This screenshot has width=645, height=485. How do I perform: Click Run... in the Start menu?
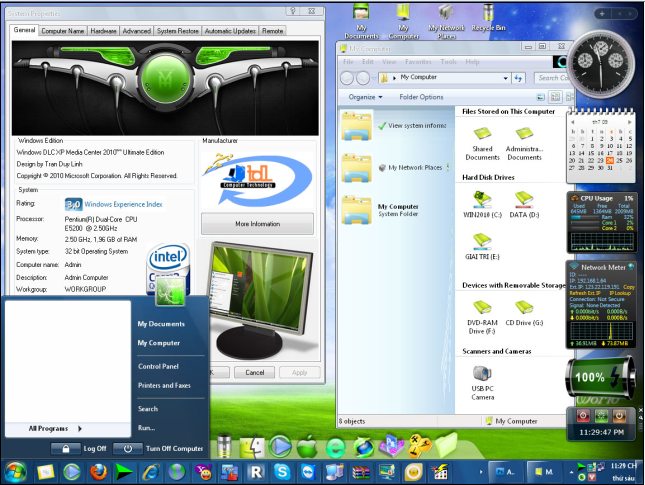coord(146,428)
